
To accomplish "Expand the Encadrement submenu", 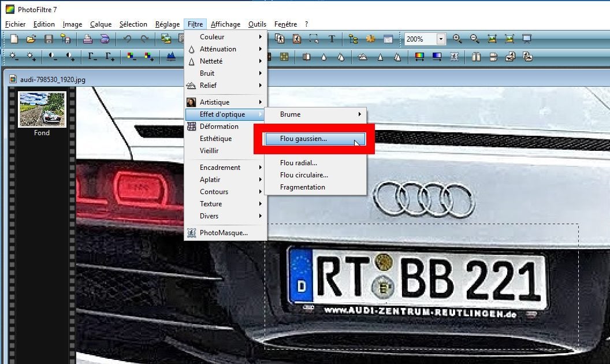I will 226,168.
